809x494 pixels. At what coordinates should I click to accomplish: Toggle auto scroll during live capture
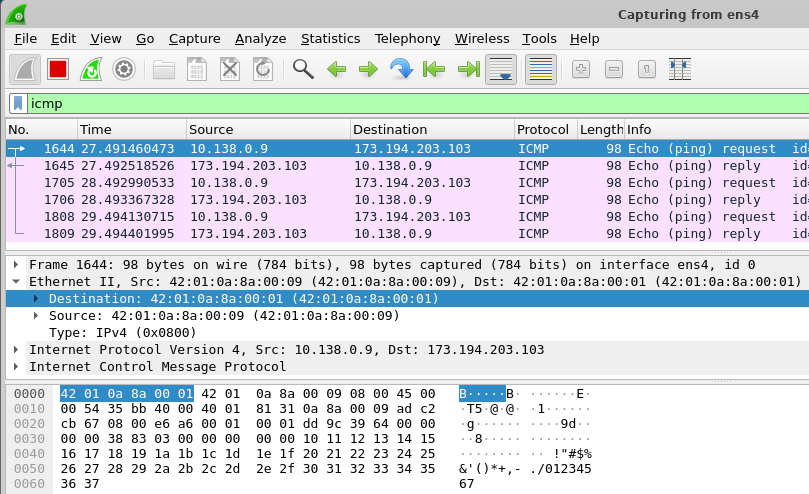point(501,69)
